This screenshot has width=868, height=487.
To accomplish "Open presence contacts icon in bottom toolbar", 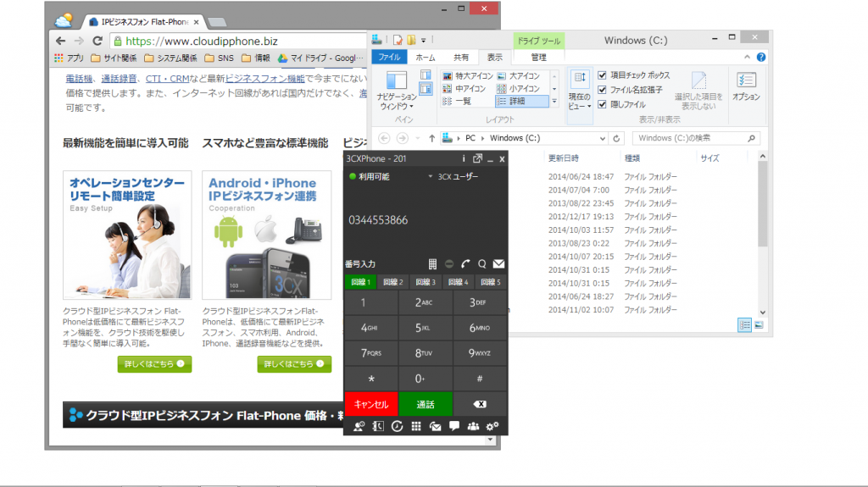I will coord(359,426).
